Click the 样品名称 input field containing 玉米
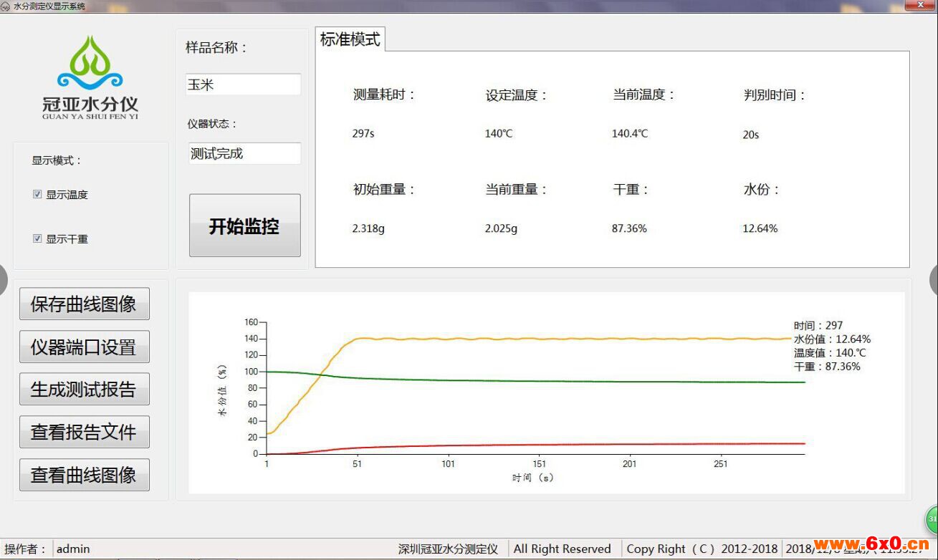The height and width of the screenshot is (560, 938). (244, 85)
